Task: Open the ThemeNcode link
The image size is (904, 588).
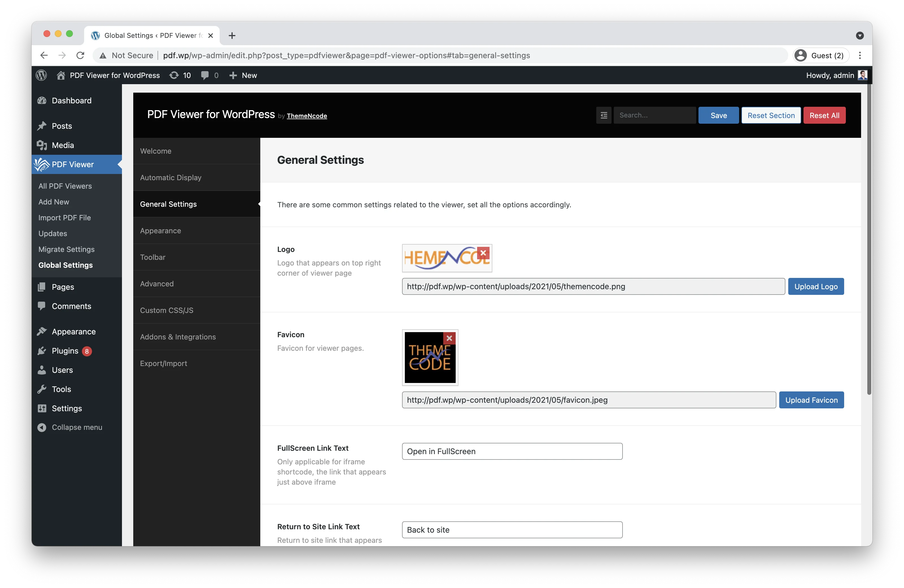Action: (307, 116)
